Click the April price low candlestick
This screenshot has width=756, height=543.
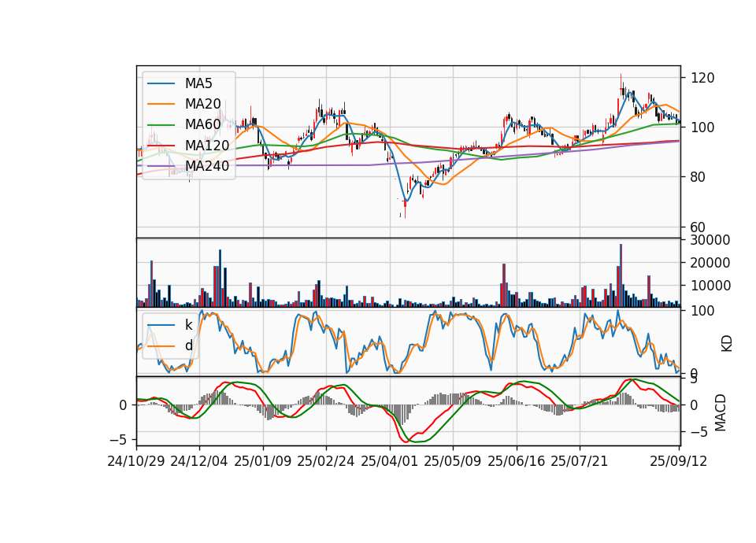point(405,209)
